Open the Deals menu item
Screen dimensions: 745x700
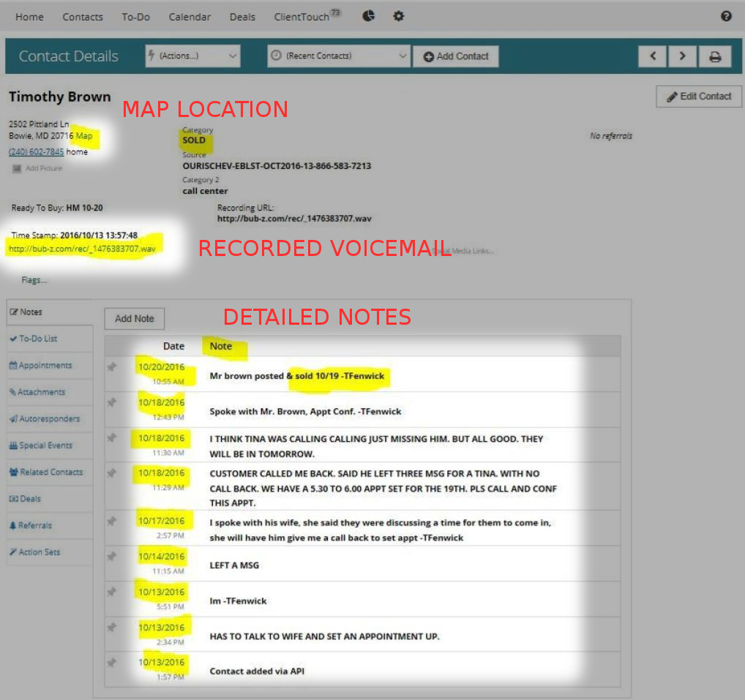pos(242,17)
